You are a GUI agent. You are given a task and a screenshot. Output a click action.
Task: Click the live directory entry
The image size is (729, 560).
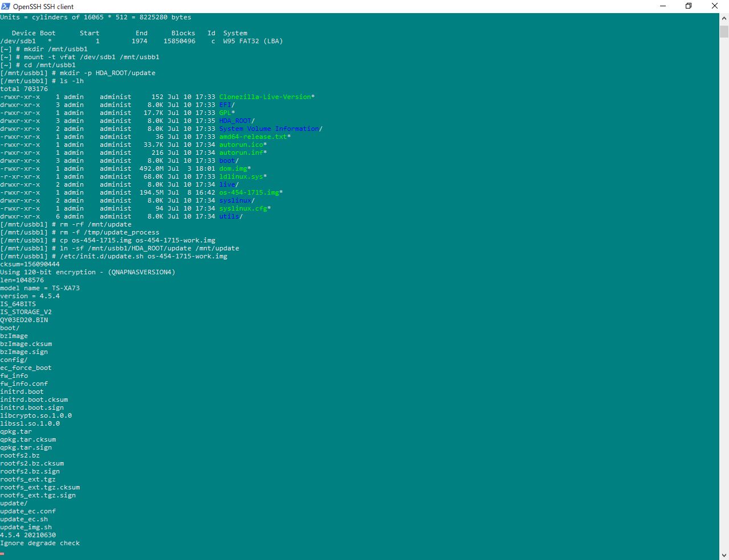click(x=227, y=184)
